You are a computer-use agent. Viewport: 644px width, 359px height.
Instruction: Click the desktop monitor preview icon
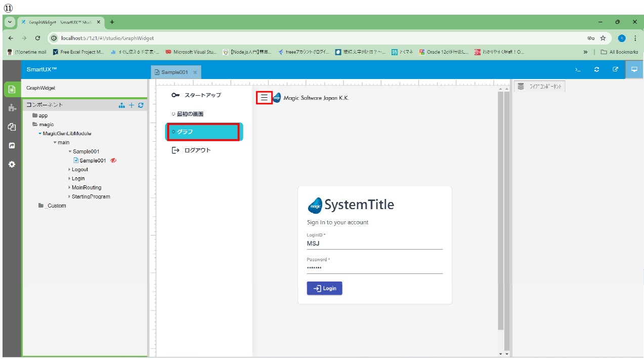click(634, 70)
